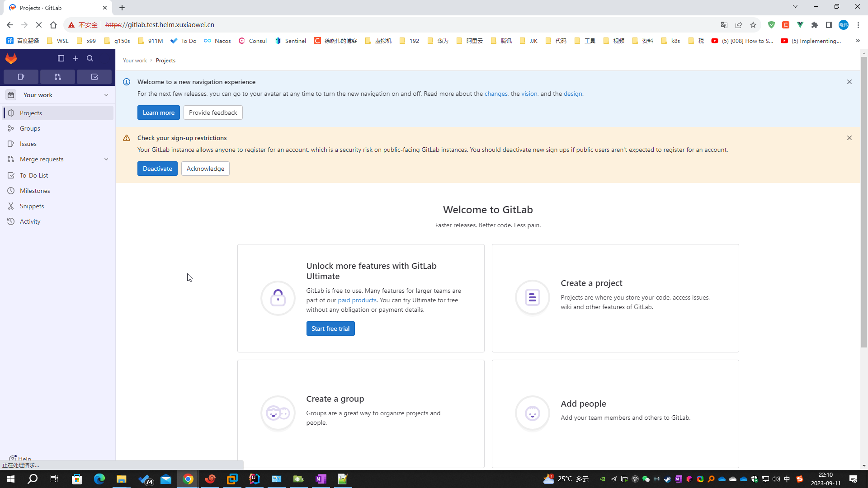868x488 pixels.
Task: Select Groups in the sidebar
Action: tap(30, 128)
